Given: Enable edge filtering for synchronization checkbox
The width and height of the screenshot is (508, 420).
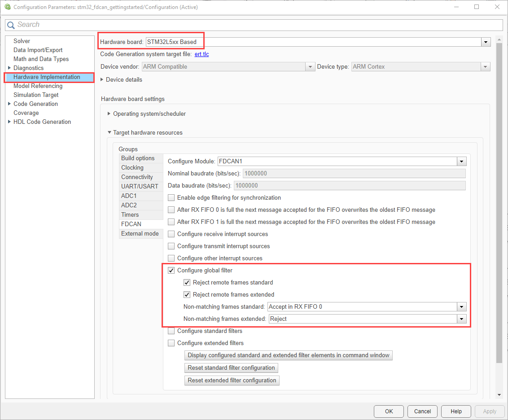Looking at the screenshot, I should coord(171,197).
